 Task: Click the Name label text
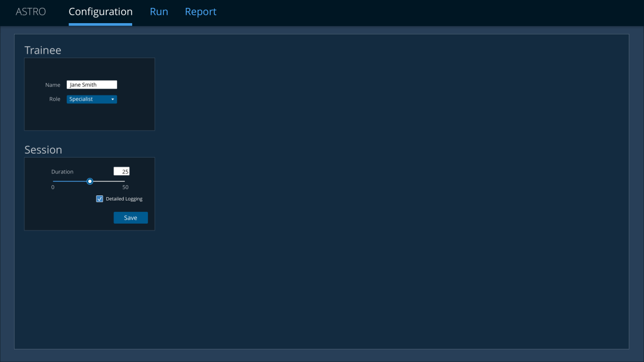click(x=53, y=85)
